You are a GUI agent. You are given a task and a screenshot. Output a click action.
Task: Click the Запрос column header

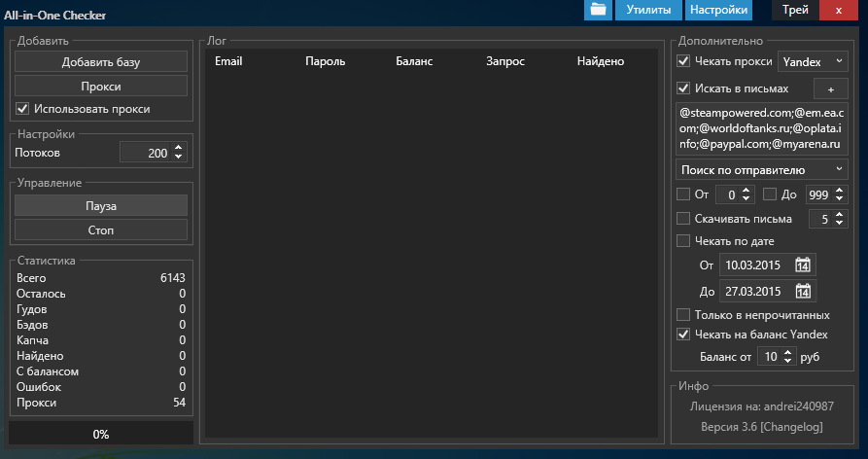click(505, 61)
